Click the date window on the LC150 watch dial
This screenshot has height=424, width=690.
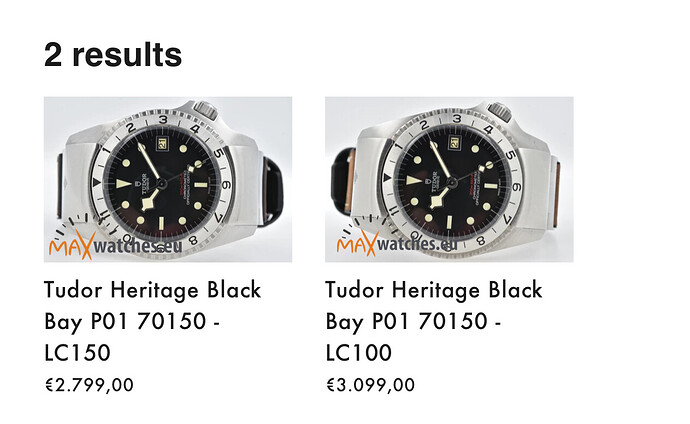[161, 143]
